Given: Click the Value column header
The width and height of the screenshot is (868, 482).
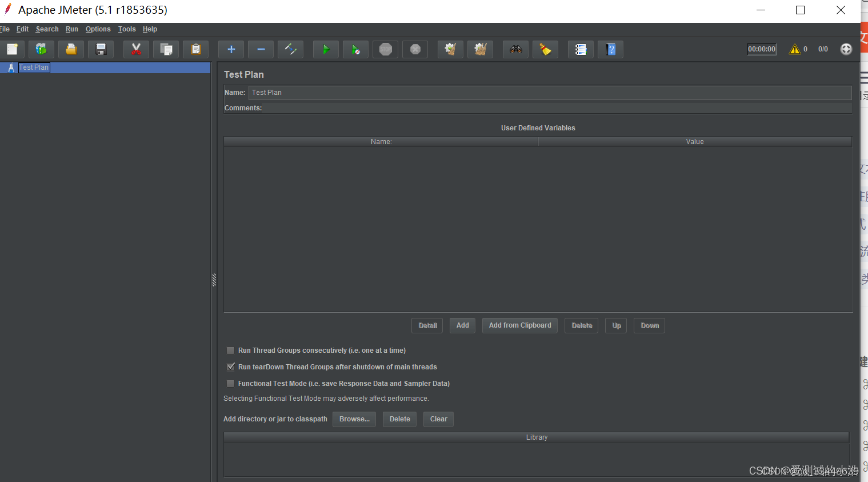Looking at the screenshot, I should (x=695, y=142).
